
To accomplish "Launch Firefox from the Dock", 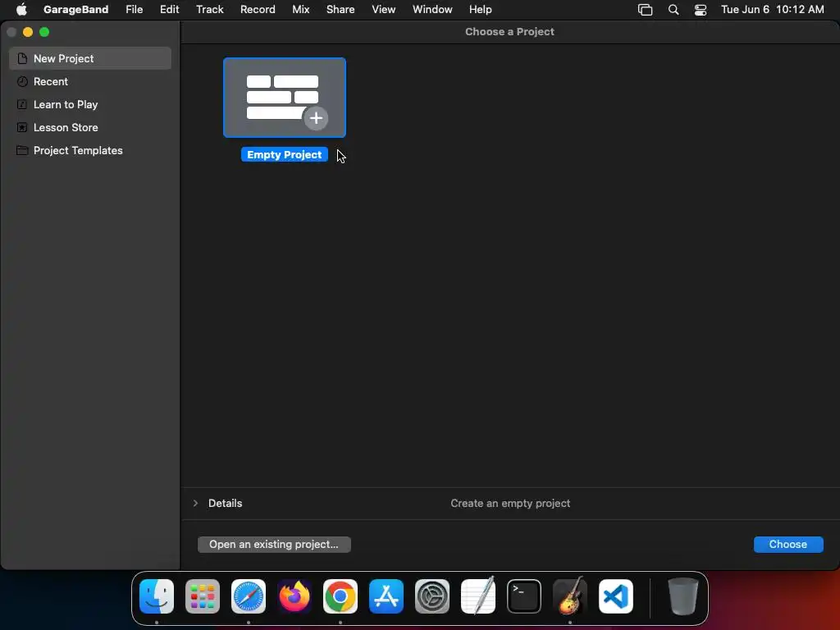I will 294,596.
